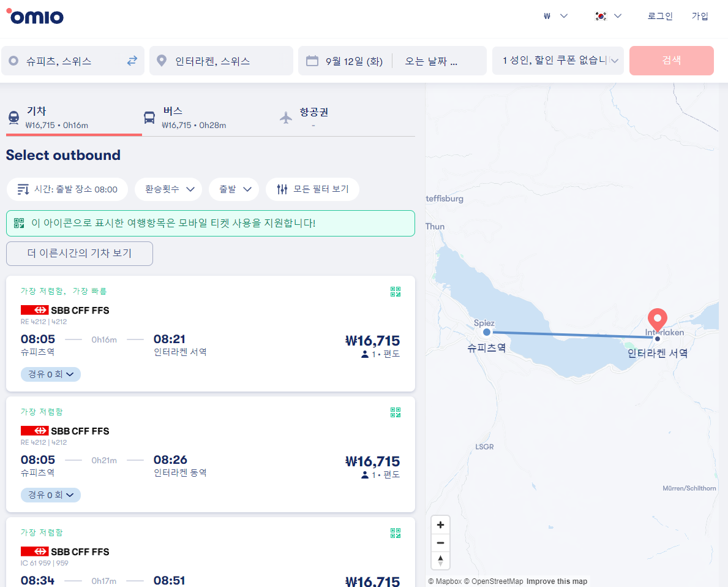Open the language dropdown chevron

[618, 16]
